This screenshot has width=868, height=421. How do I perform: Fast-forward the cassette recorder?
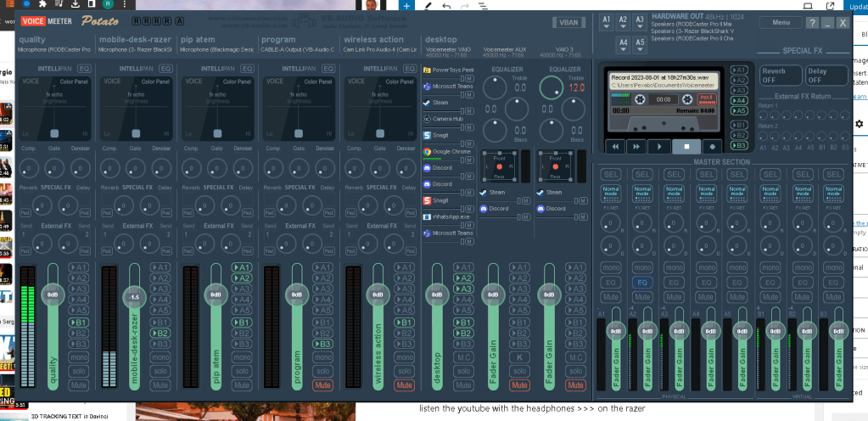pos(636,147)
